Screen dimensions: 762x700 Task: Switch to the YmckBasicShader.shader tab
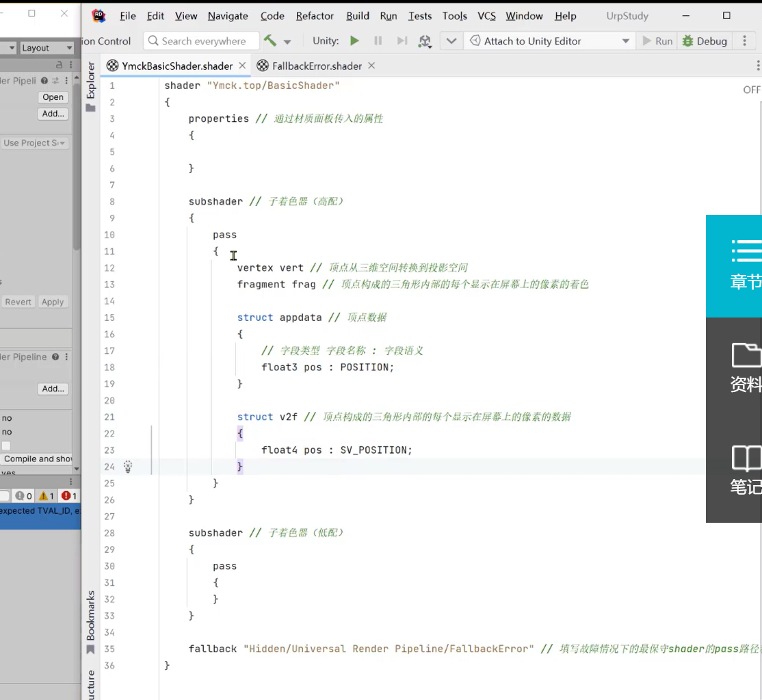[177, 66]
